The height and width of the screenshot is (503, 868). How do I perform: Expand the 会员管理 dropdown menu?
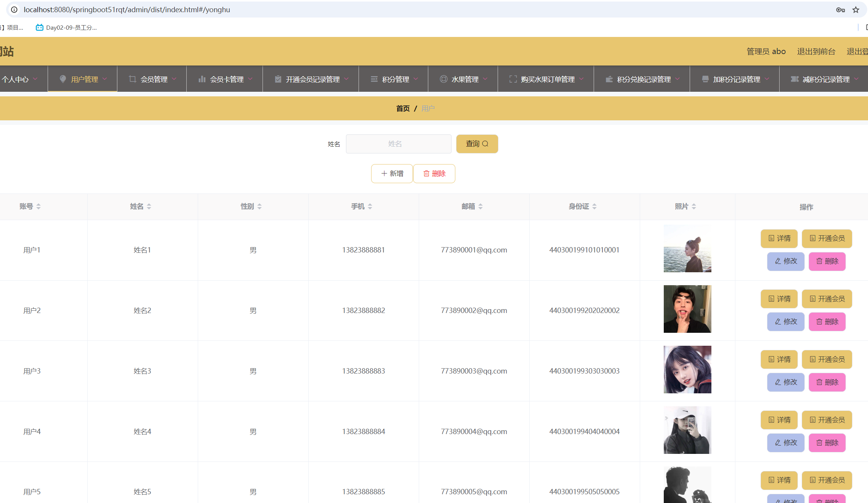click(175, 79)
